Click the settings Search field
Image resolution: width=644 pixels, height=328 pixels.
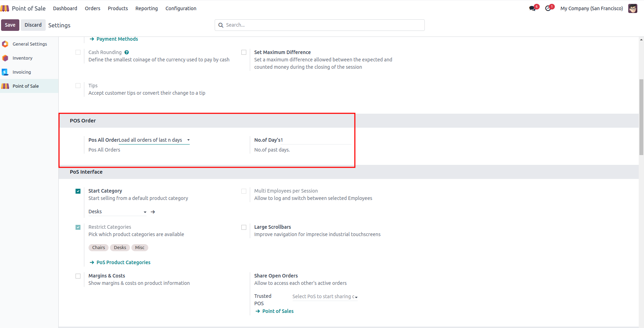point(320,25)
